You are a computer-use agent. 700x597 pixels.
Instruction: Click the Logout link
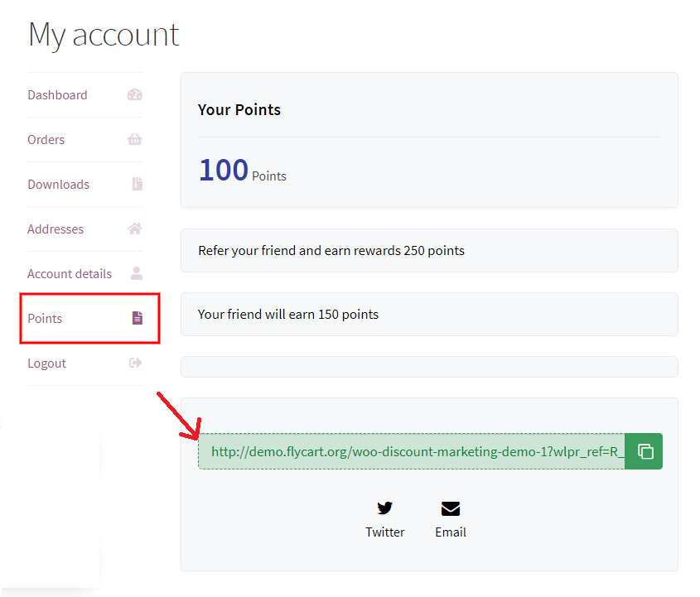tap(46, 363)
